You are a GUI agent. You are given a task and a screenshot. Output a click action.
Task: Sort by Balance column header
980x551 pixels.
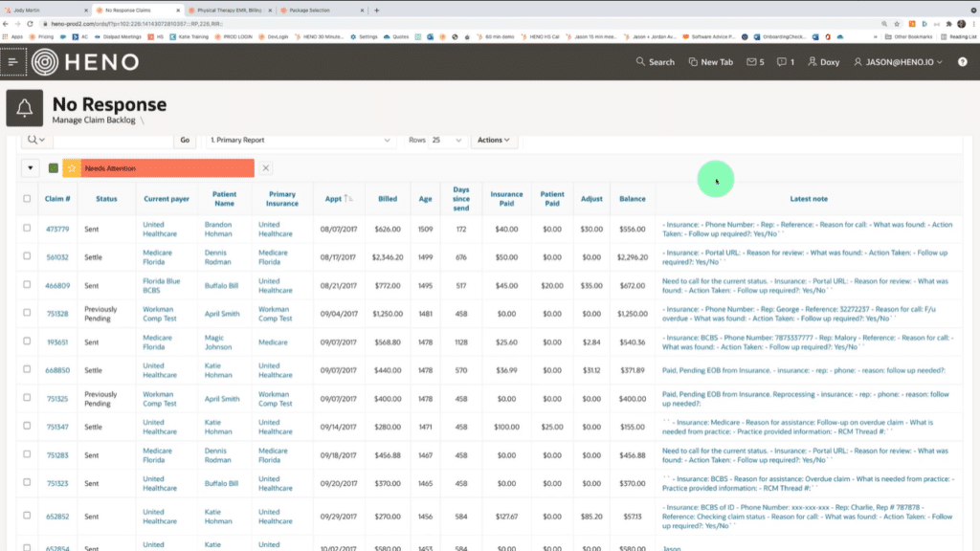[633, 199]
